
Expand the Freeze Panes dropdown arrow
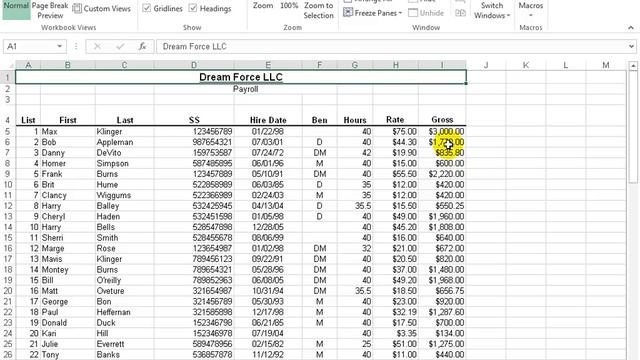400,13
